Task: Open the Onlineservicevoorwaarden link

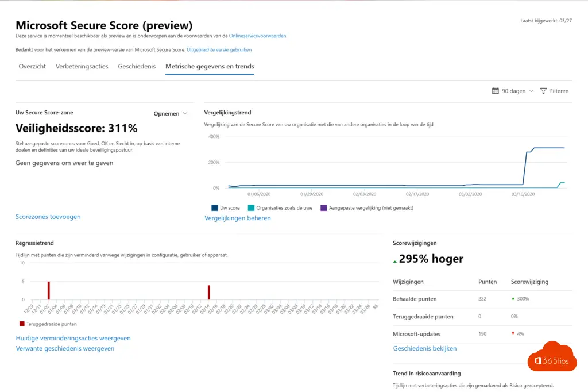Action: pos(258,36)
